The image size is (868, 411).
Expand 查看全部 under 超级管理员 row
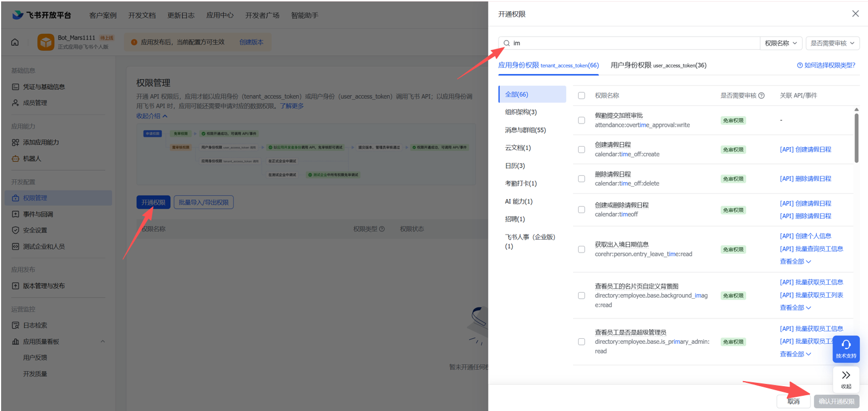coord(795,353)
